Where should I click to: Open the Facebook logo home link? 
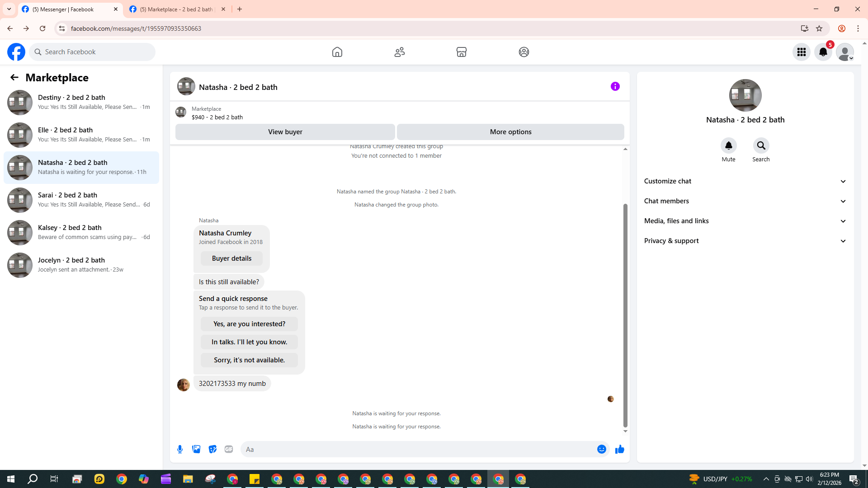point(16,52)
